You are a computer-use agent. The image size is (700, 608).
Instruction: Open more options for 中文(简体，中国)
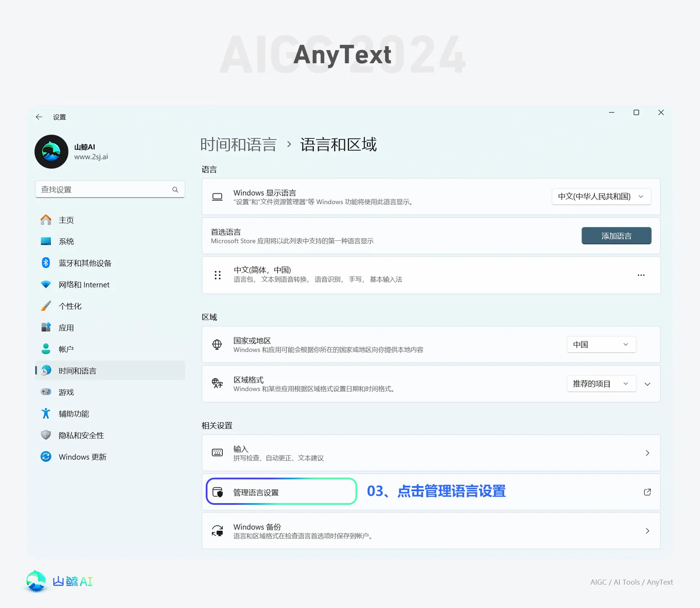[641, 275]
